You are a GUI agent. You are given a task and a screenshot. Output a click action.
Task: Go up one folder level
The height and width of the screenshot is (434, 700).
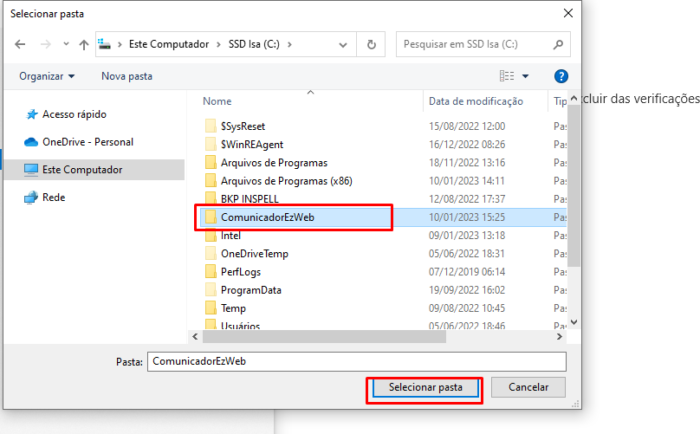(83, 45)
